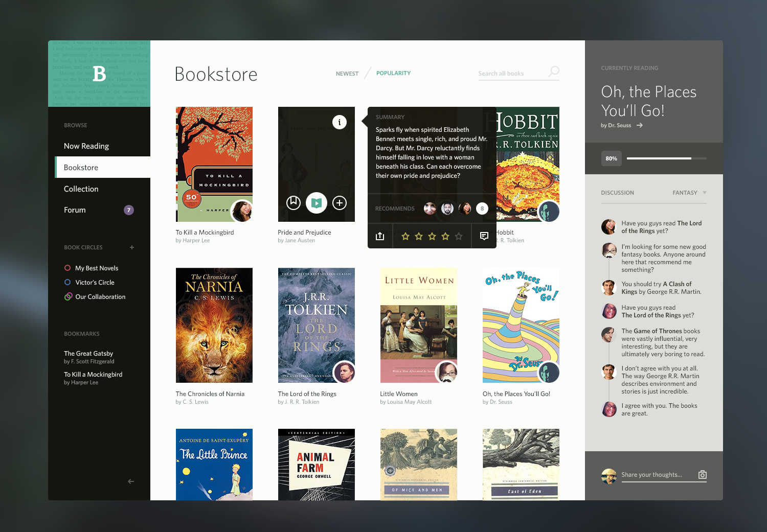The width and height of the screenshot is (767, 532).
Task: Open The Great Gatsby bookmark
Action: tap(88, 354)
